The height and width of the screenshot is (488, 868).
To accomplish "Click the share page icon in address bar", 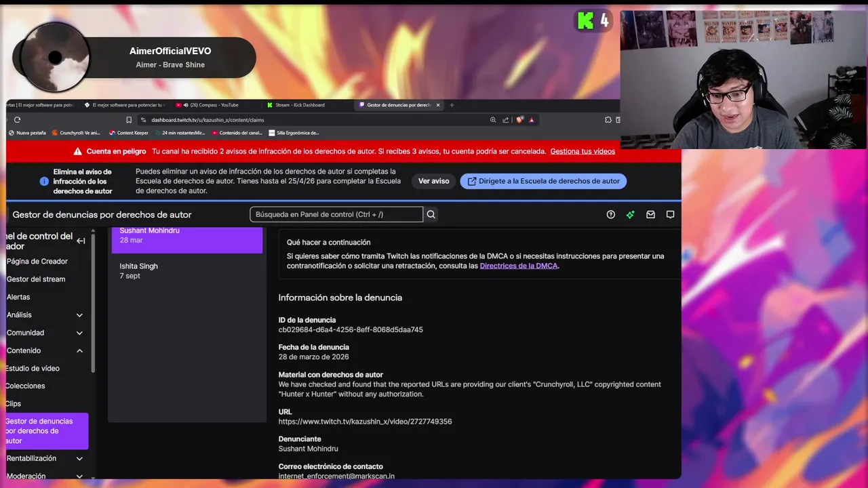I will coord(505,120).
